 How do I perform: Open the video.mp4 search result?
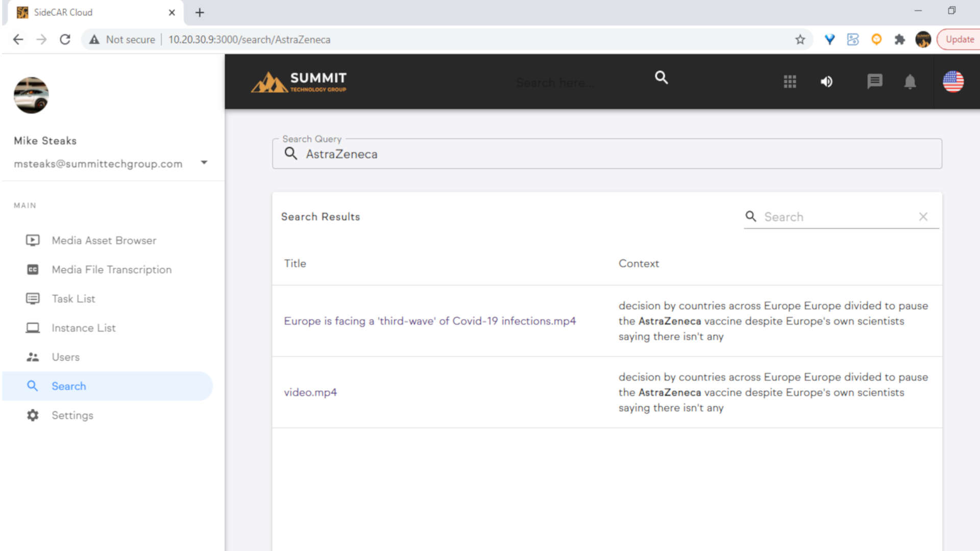(310, 392)
